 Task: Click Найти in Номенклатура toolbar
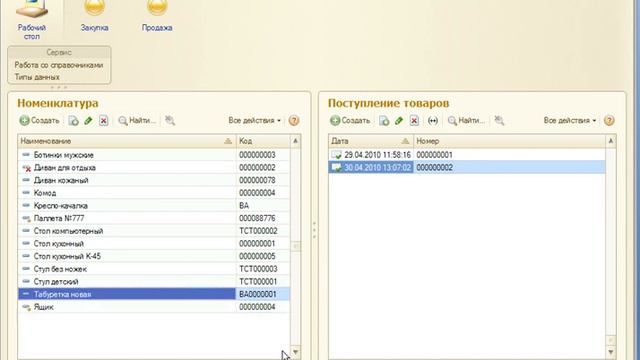tap(137, 120)
